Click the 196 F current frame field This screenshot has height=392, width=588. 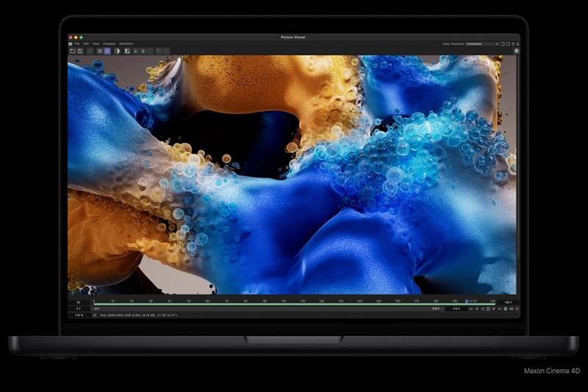508,302
